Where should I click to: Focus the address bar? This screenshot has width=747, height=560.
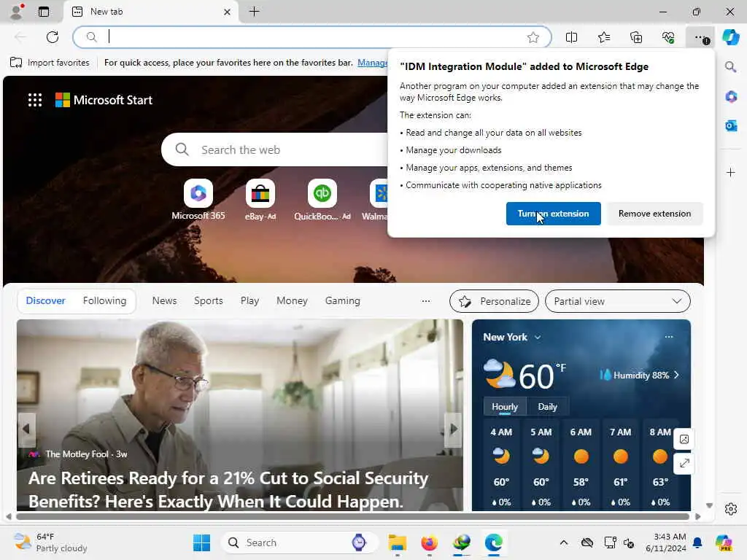[x=312, y=37]
